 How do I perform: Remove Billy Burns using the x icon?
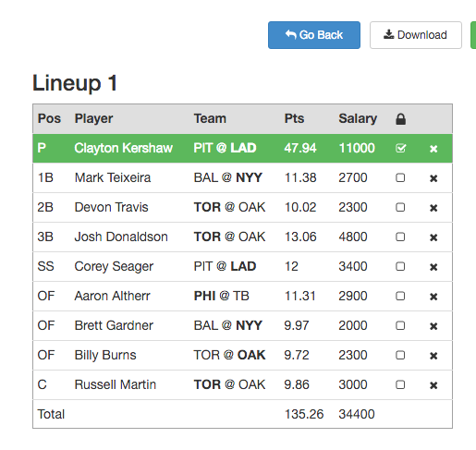tap(433, 356)
